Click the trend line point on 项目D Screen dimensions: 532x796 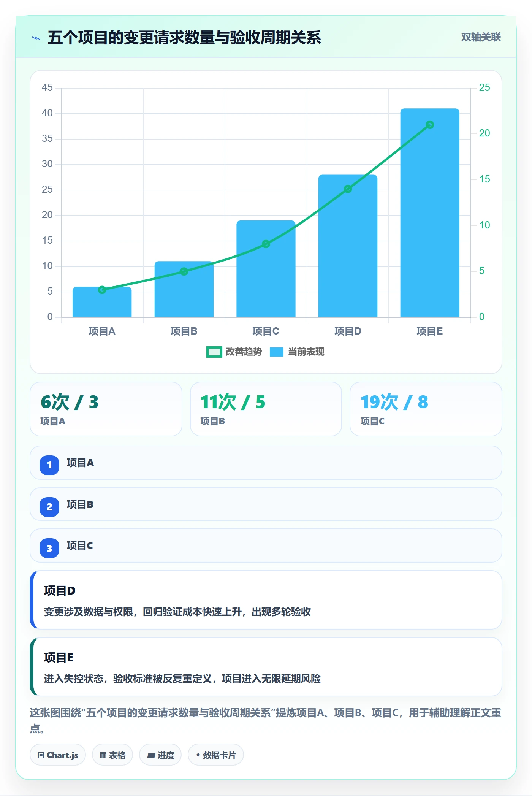pyautogui.click(x=348, y=189)
